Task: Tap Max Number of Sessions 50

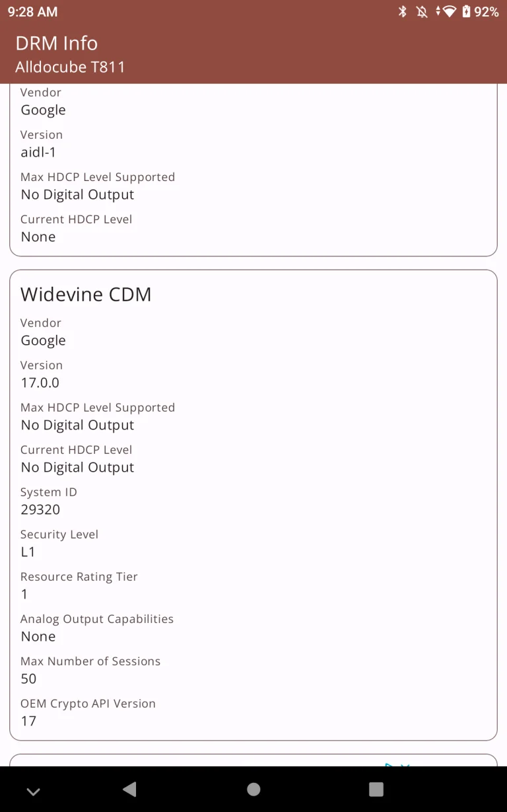Action: click(x=28, y=679)
